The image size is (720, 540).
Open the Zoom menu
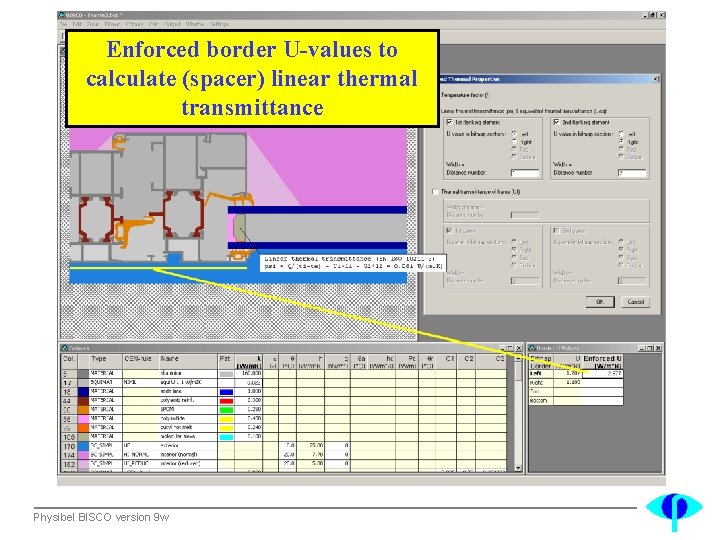(x=93, y=24)
